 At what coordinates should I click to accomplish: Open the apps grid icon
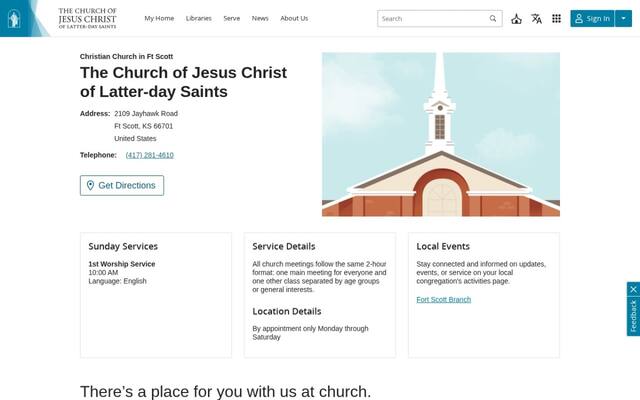coord(556,19)
